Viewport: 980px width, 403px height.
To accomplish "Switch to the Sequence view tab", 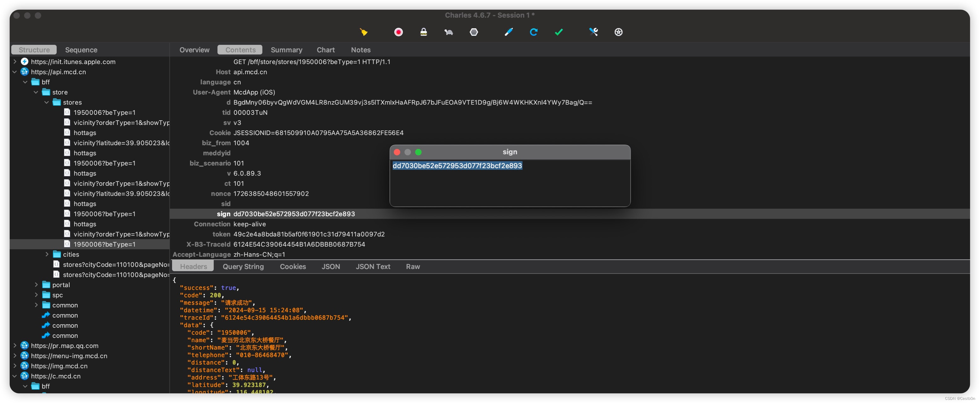I will (x=81, y=50).
